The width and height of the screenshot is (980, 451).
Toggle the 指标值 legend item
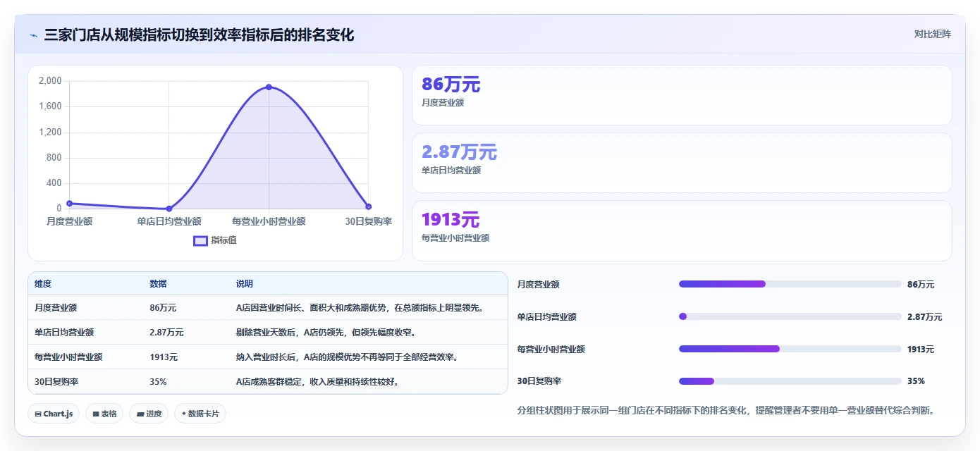(215, 240)
